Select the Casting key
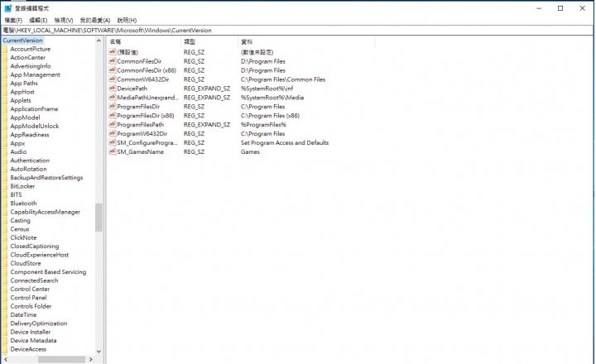 pyautogui.click(x=20, y=220)
